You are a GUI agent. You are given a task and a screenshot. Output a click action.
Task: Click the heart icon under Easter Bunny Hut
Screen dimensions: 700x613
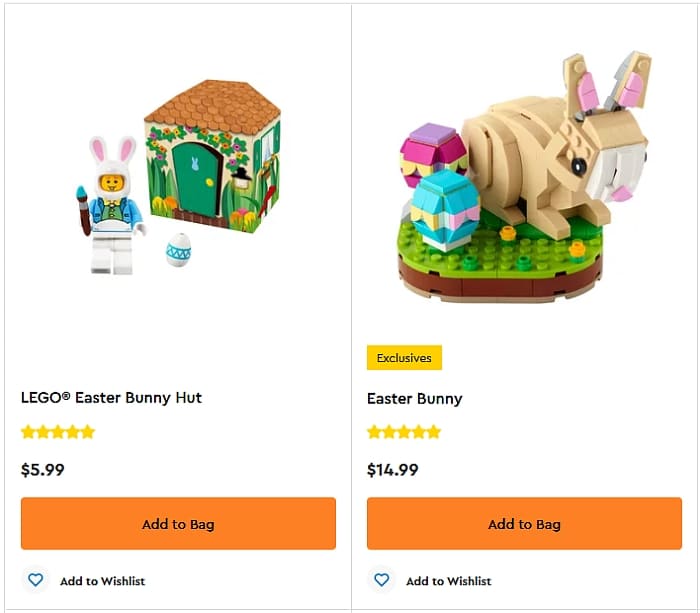pos(36,580)
